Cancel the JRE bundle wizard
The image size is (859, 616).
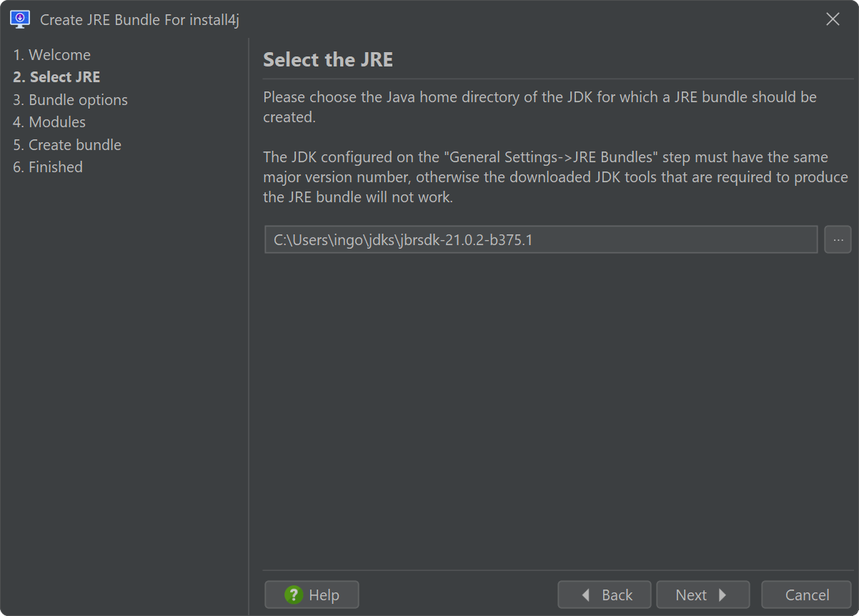tap(808, 595)
